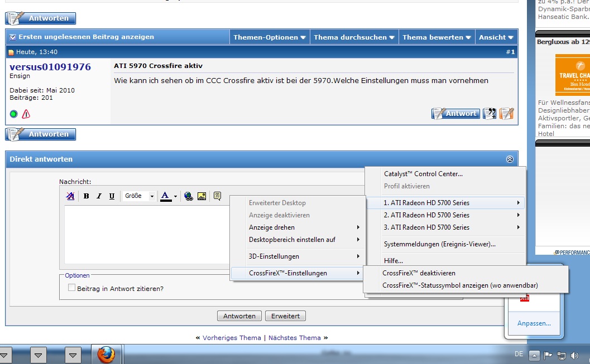Click the Erweitert button
Viewport: 590px width, 364px height.
tap(286, 316)
